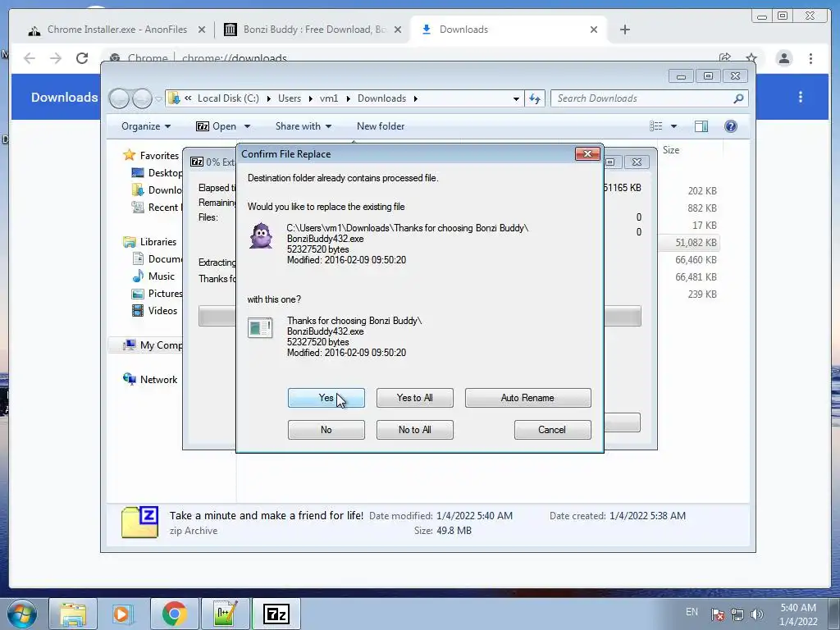
Task: Open a new Chrome tab
Action: pos(624,30)
